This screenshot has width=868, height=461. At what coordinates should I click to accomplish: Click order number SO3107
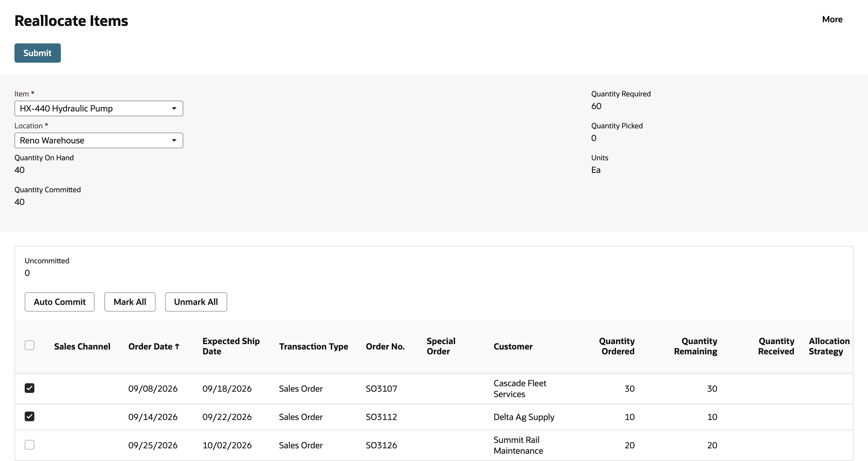pyautogui.click(x=382, y=389)
